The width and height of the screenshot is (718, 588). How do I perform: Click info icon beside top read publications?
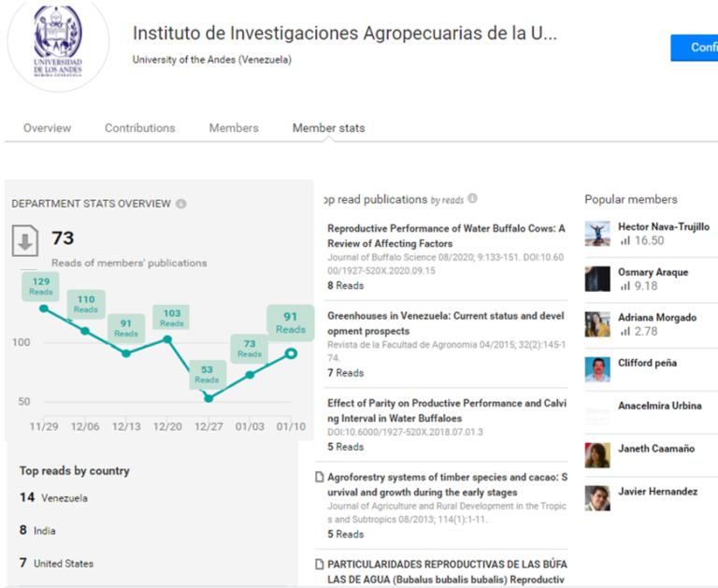point(472,198)
